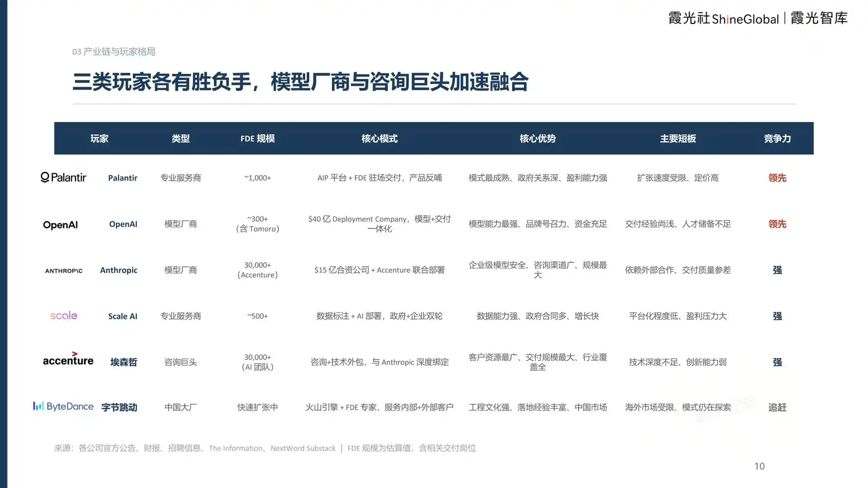868x488 pixels.
Task: Click the 埃森哲 name text
Action: coord(124,362)
